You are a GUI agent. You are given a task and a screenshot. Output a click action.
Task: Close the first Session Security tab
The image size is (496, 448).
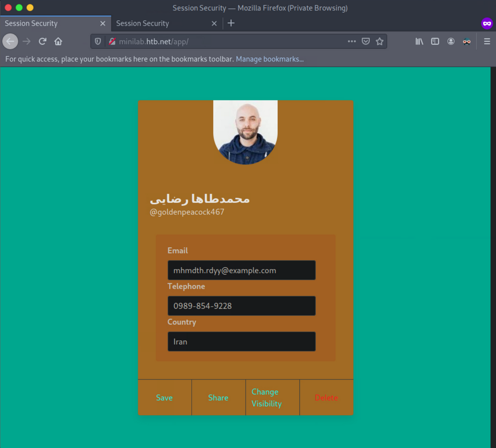point(103,23)
